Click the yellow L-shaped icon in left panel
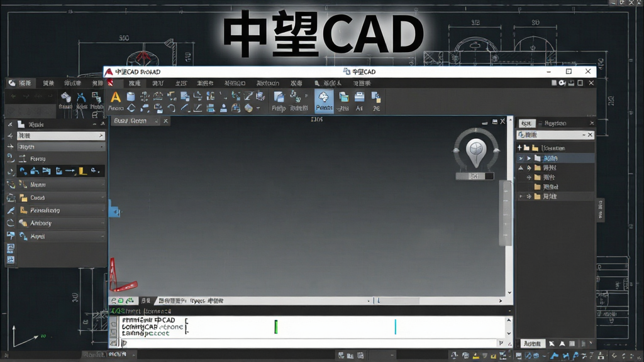Viewport: 644px width, 362px height. 82,171
